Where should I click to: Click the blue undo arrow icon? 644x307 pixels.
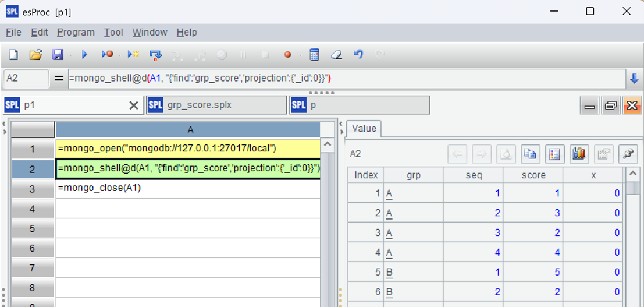[x=358, y=55]
